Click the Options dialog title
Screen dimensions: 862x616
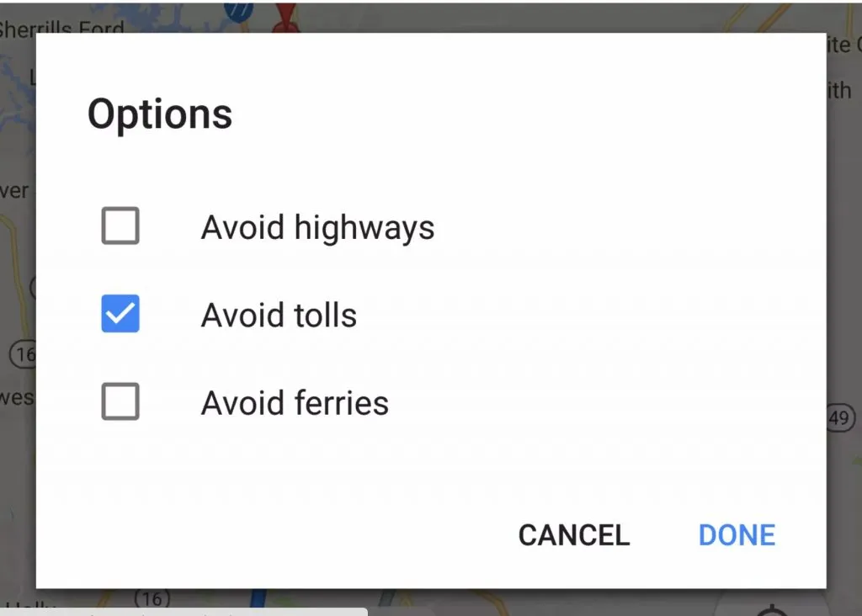click(159, 114)
